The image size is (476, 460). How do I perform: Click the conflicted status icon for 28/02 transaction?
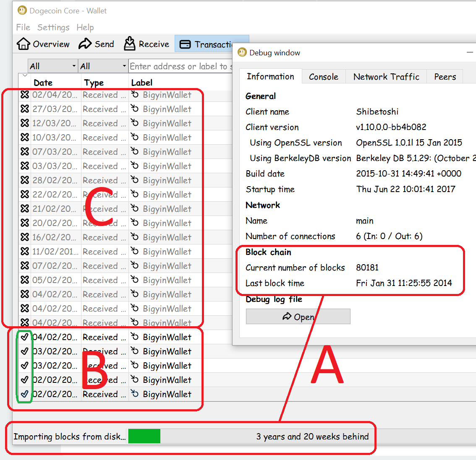[25, 180]
